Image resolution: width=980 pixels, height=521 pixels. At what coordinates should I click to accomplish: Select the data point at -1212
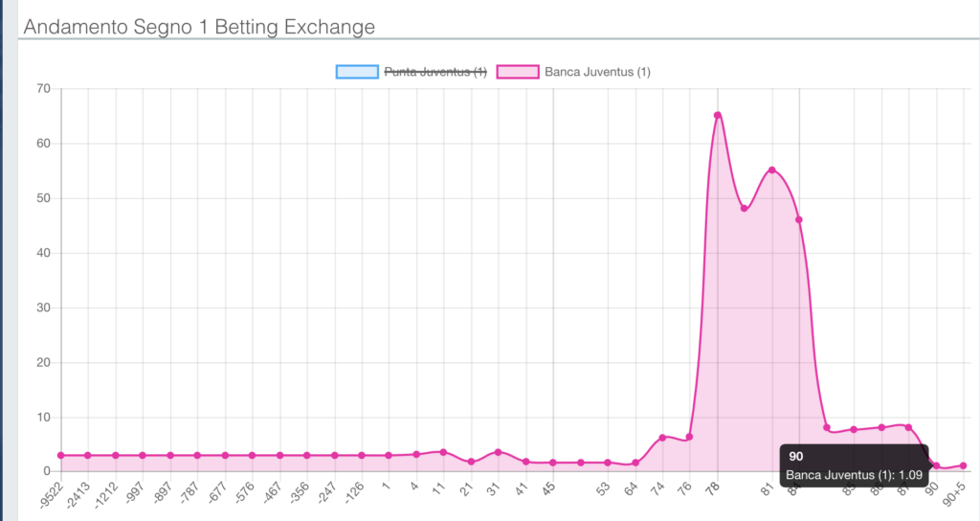[116, 455]
